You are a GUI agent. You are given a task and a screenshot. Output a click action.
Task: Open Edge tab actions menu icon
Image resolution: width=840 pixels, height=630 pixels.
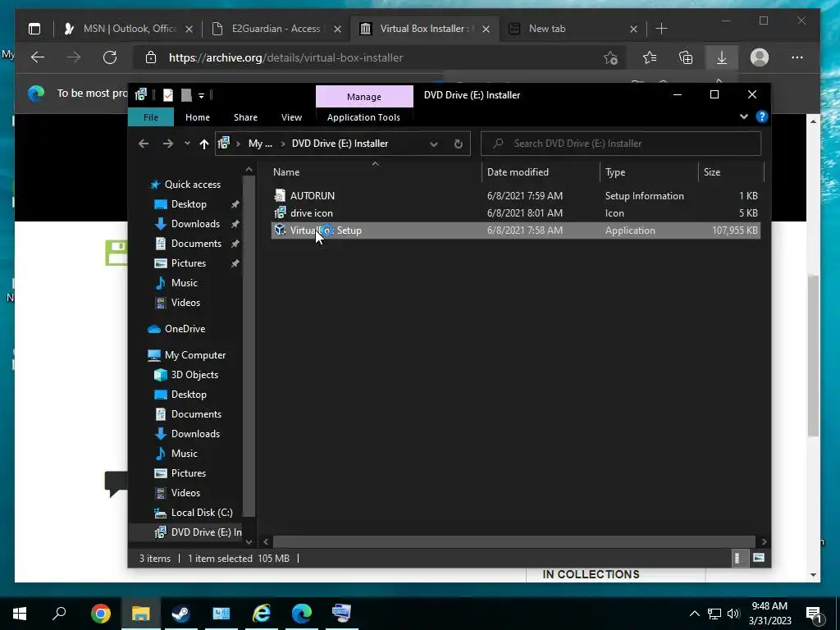click(34, 29)
